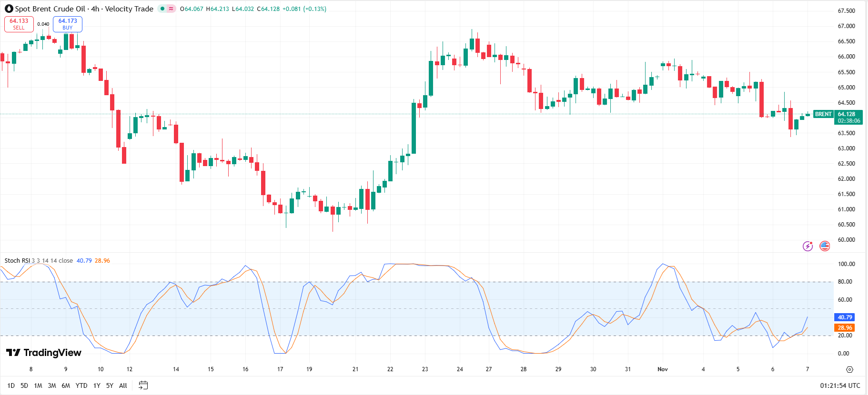Click the green market status dot
The image size is (868, 395).
pos(162,9)
